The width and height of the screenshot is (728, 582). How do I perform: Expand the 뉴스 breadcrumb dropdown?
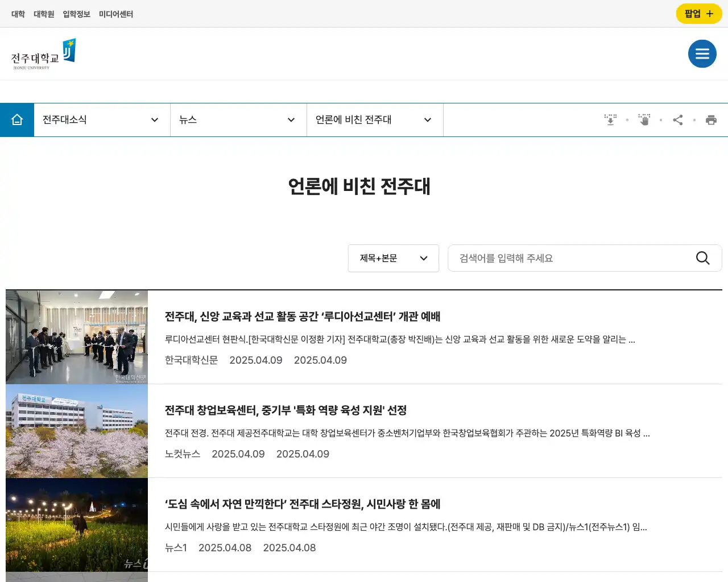[239, 120]
